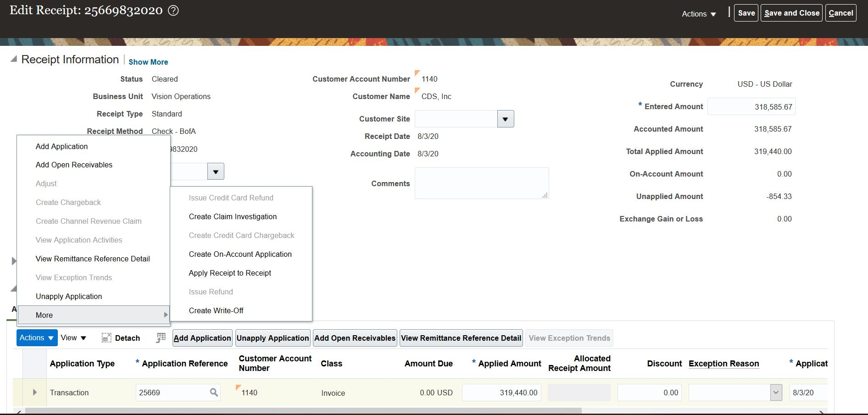Open the page-level Actions menu
Image resolution: width=868 pixels, height=415 pixels.
click(699, 14)
